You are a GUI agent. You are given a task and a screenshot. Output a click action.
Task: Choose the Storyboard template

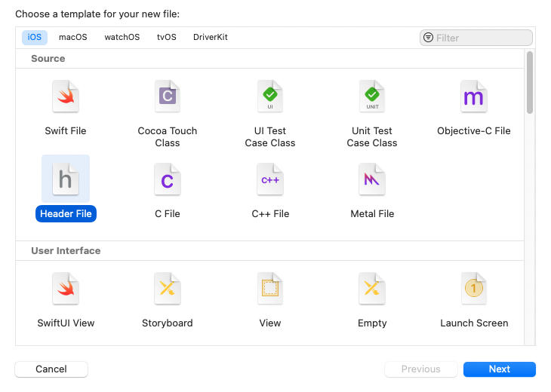(x=168, y=289)
